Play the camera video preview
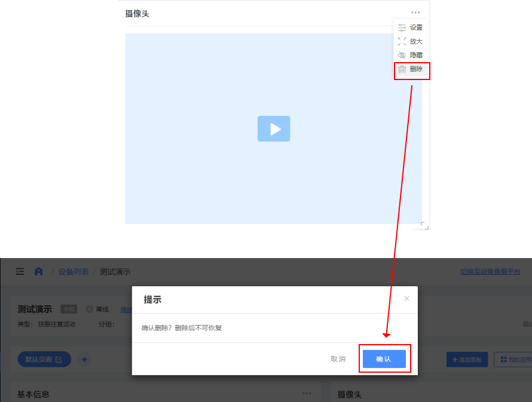This screenshot has height=402, width=532. (274, 128)
